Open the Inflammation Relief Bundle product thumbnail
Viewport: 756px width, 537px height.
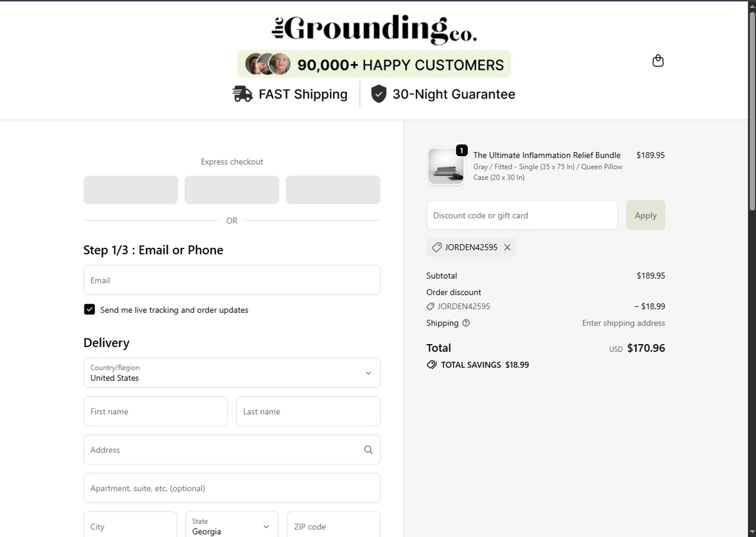tap(446, 167)
